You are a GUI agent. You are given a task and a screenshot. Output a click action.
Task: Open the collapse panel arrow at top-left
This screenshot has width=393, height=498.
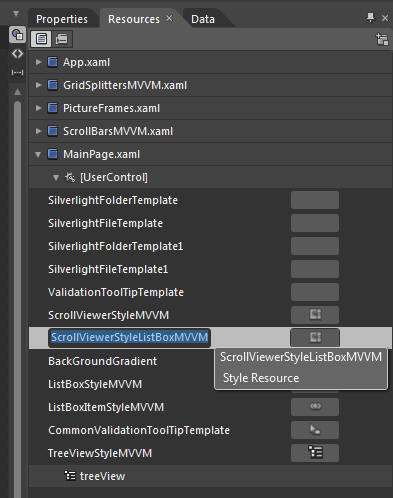(x=16, y=14)
